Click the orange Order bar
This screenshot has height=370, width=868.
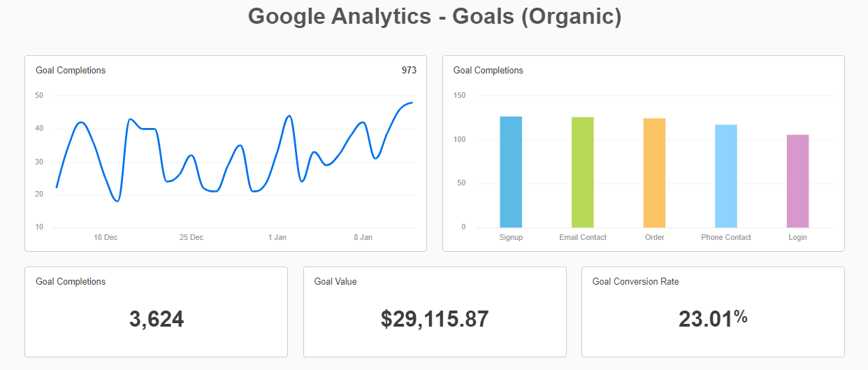[654, 173]
